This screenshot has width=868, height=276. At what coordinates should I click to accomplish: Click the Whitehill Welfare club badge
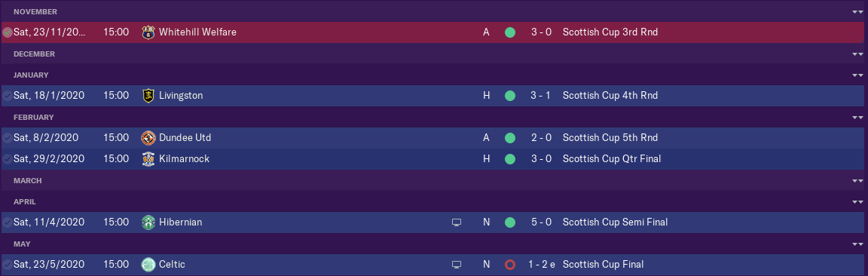click(148, 32)
